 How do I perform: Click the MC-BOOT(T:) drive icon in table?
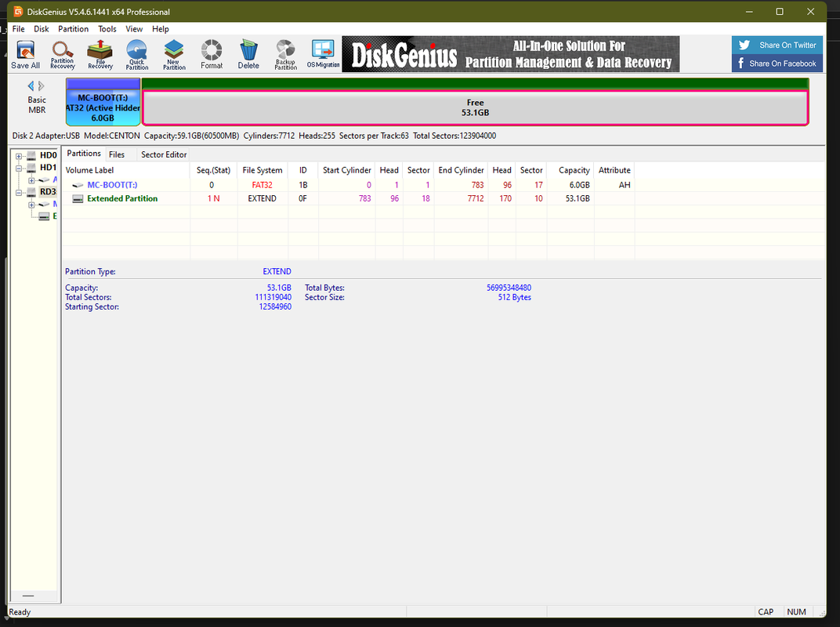[78, 185]
